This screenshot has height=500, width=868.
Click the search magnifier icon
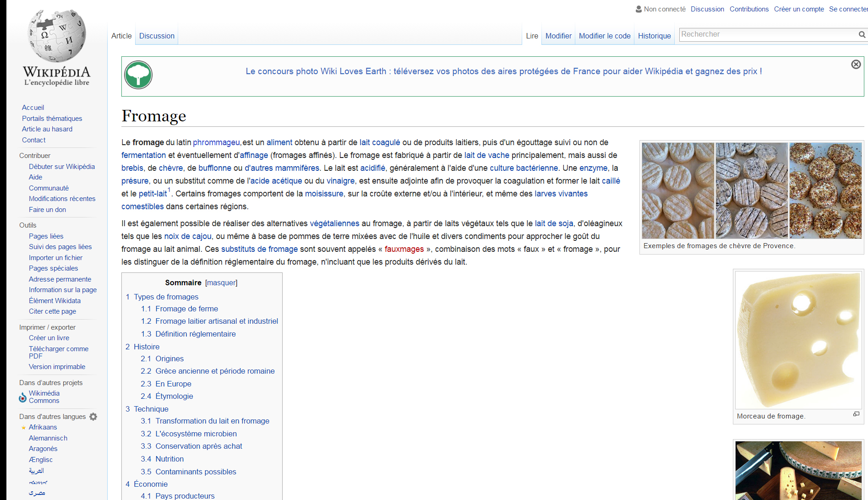pyautogui.click(x=862, y=35)
